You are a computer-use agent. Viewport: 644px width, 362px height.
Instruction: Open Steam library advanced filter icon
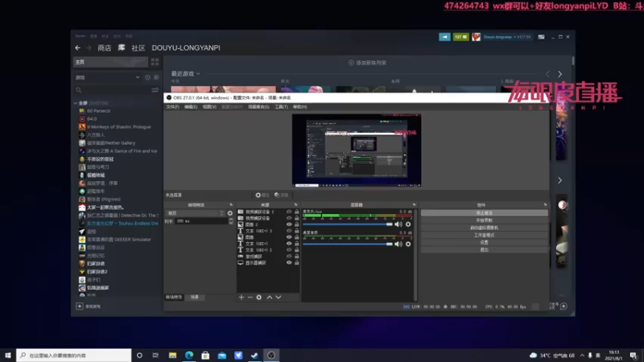click(x=155, y=90)
